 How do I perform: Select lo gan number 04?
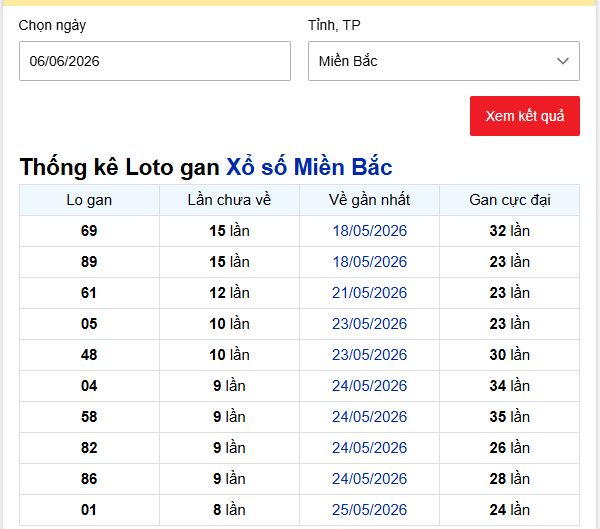[89, 386]
